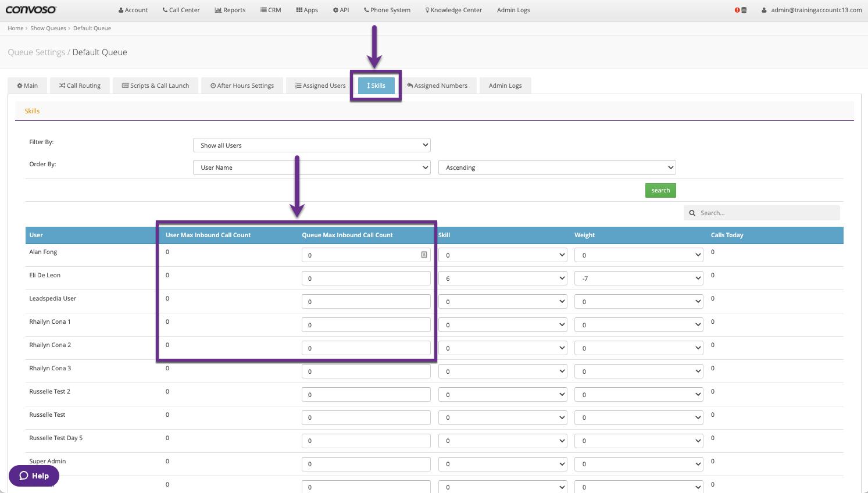Click the magnifier icon in search box
This screenshot has height=493, width=868.
[x=692, y=213]
